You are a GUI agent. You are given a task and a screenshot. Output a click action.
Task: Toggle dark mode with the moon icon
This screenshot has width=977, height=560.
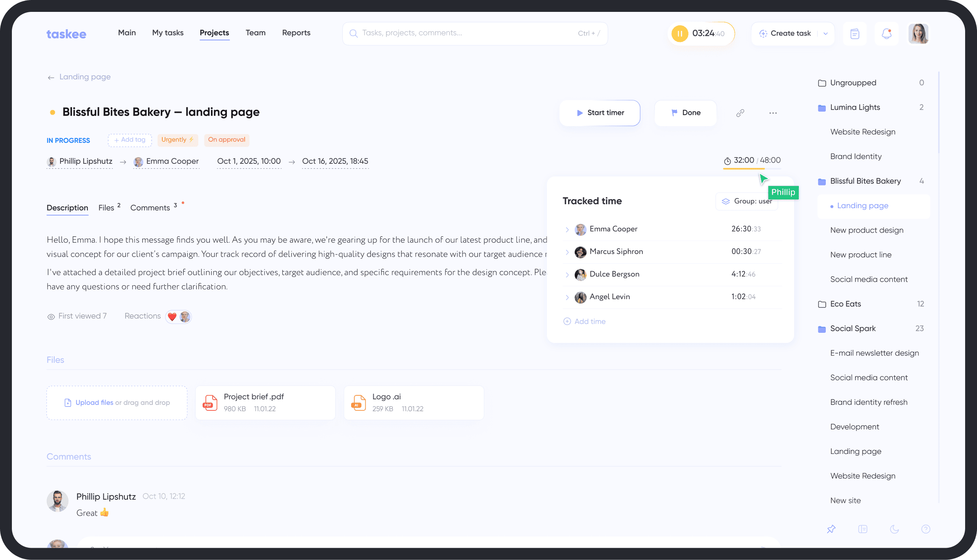pyautogui.click(x=894, y=529)
